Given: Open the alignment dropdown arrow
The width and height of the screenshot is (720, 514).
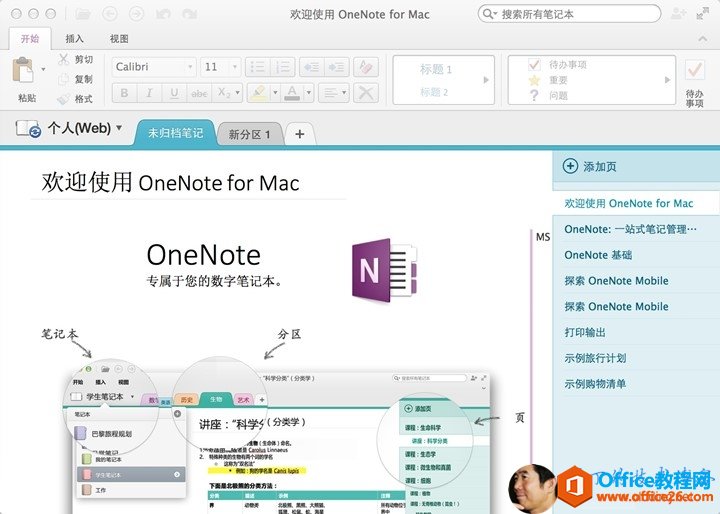Looking at the screenshot, I should 344,93.
